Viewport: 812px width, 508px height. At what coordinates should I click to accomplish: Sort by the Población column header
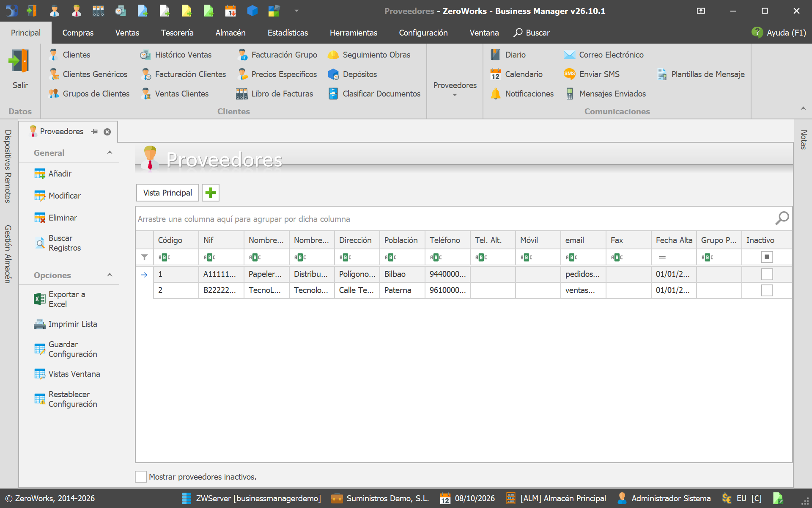[402, 240]
